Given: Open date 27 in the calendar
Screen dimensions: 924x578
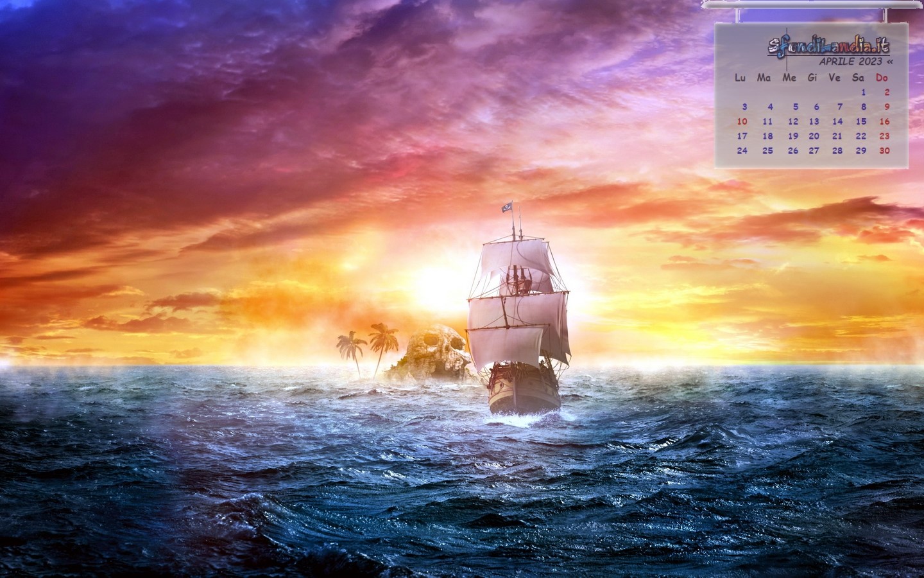Looking at the screenshot, I should pos(814,150).
